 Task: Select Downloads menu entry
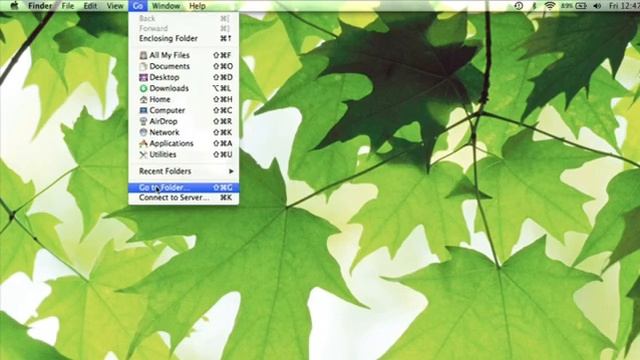(x=184, y=88)
